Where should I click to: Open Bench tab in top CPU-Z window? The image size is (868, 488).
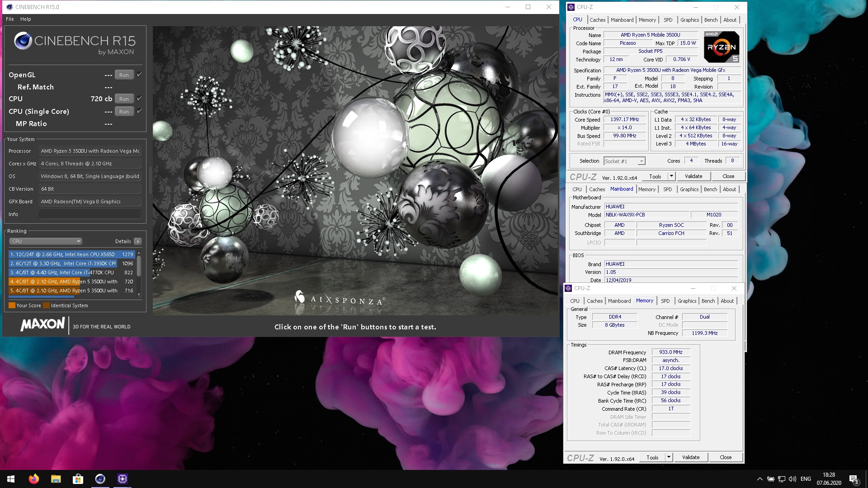711,20
